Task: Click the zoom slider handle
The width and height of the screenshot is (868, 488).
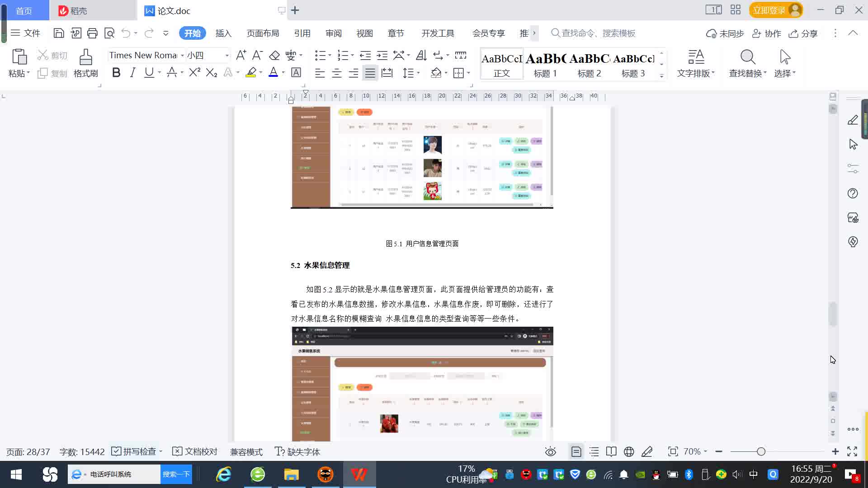Action: pos(761,452)
